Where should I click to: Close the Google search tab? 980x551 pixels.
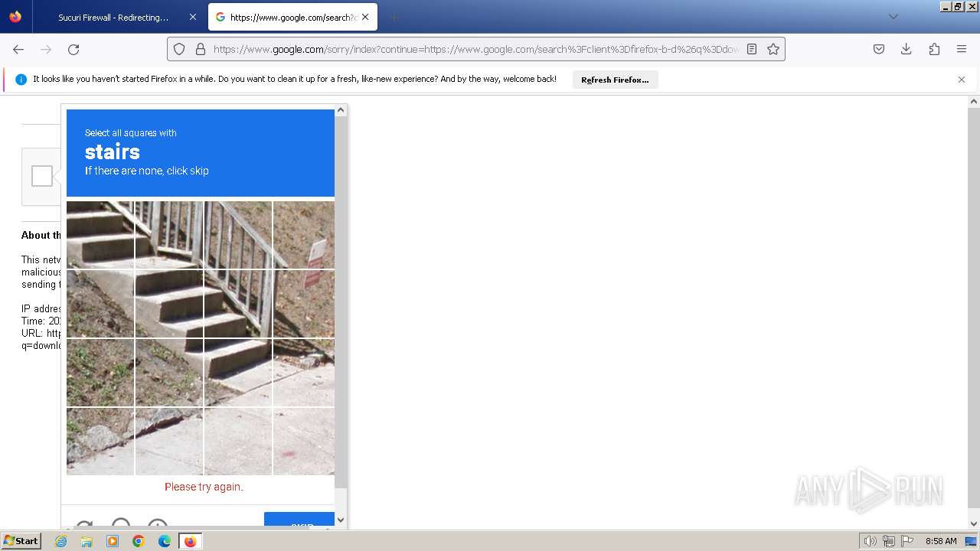365,17
